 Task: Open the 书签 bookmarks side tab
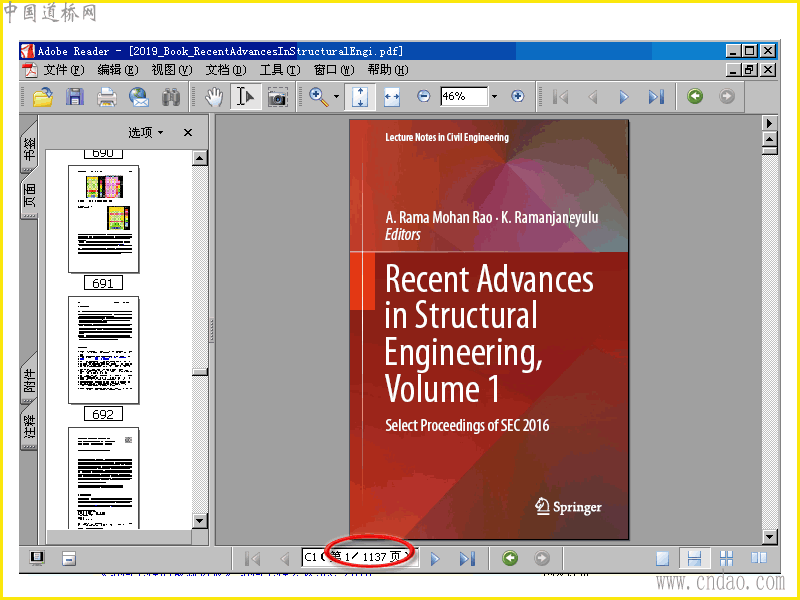tap(29, 150)
